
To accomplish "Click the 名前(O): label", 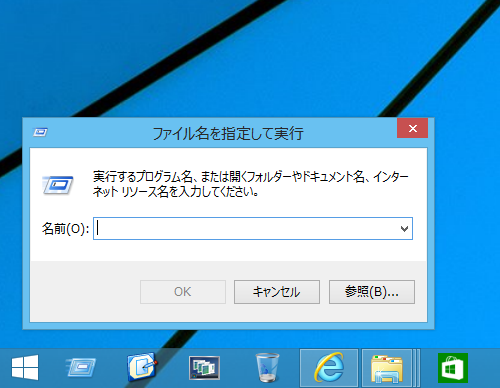I will coord(65,229).
